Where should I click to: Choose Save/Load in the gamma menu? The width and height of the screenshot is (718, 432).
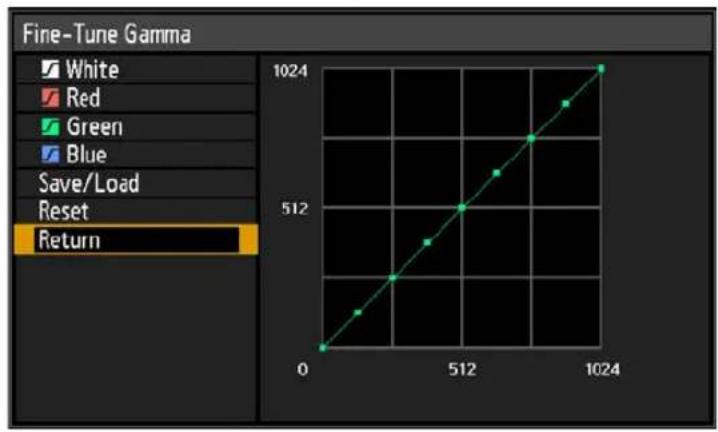coord(136,183)
